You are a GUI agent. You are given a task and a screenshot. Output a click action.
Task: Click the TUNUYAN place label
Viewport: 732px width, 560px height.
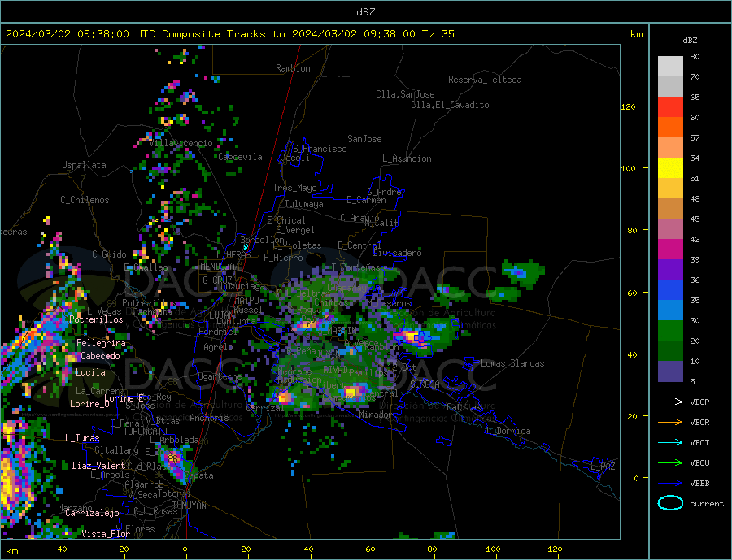click(189, 506)
